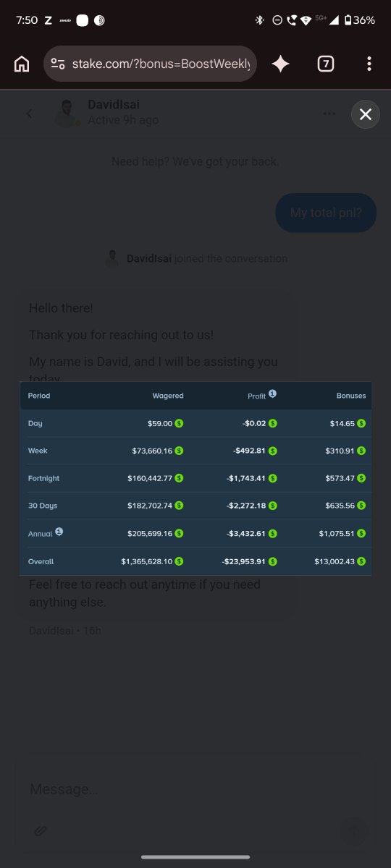Tap the Bluetooth status icon
The image size is (391, 868).
click(259, 20)
